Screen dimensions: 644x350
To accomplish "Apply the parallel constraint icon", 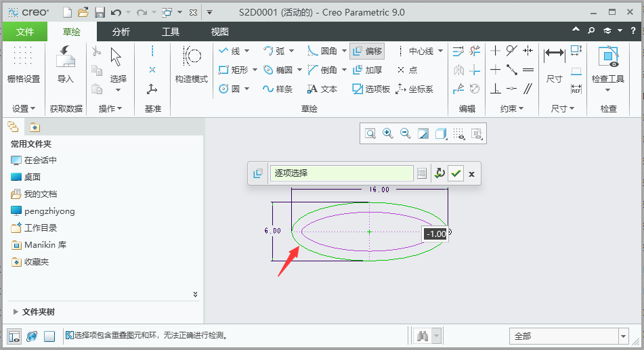I will 528,89.
